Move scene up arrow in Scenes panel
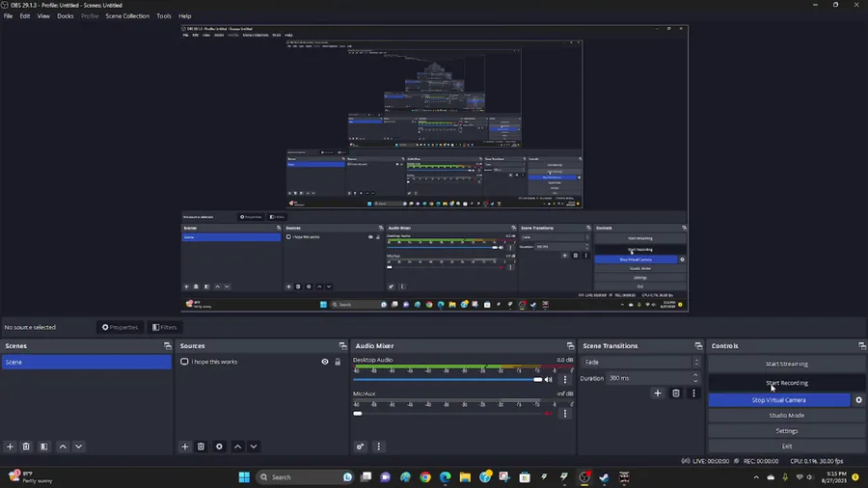868x488 pixels. pos(63,447)
